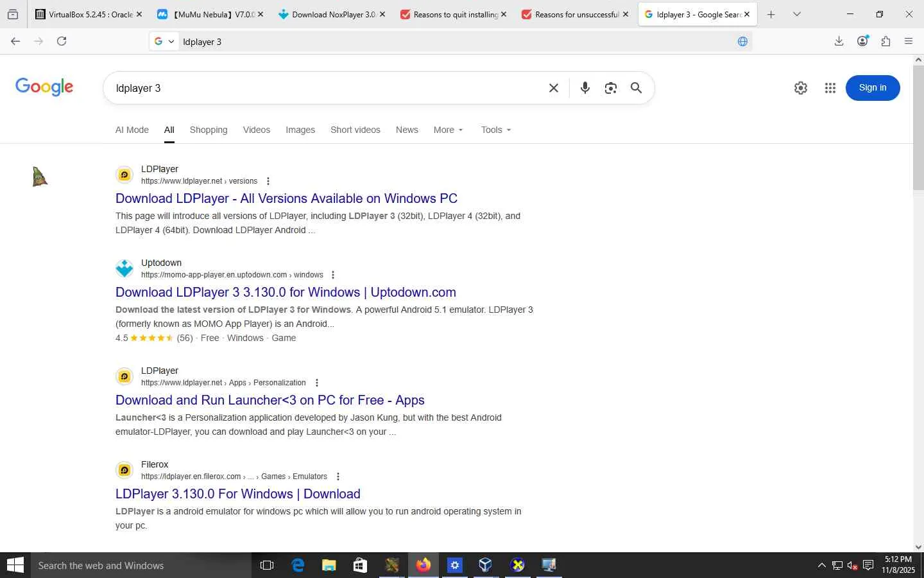
Task: Click the volume icon in system tray
Action: click(852, 565)
